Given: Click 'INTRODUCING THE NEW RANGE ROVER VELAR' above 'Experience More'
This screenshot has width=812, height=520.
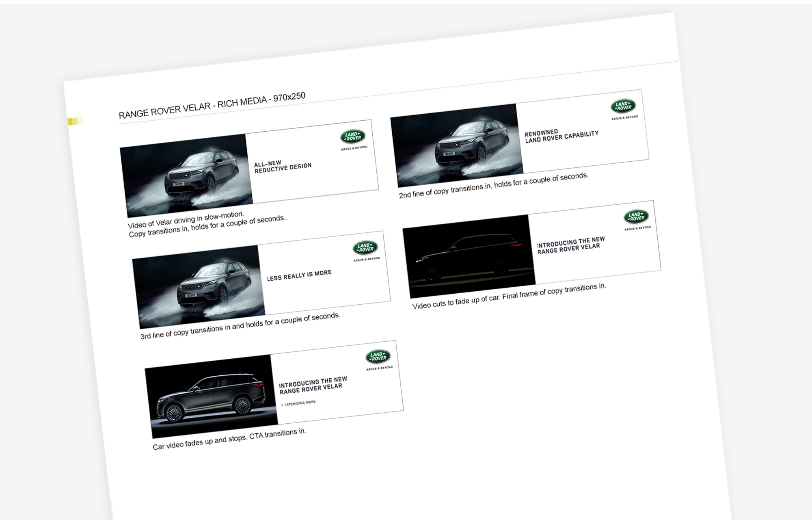Looking at the screenshot, I should (313, 385).
